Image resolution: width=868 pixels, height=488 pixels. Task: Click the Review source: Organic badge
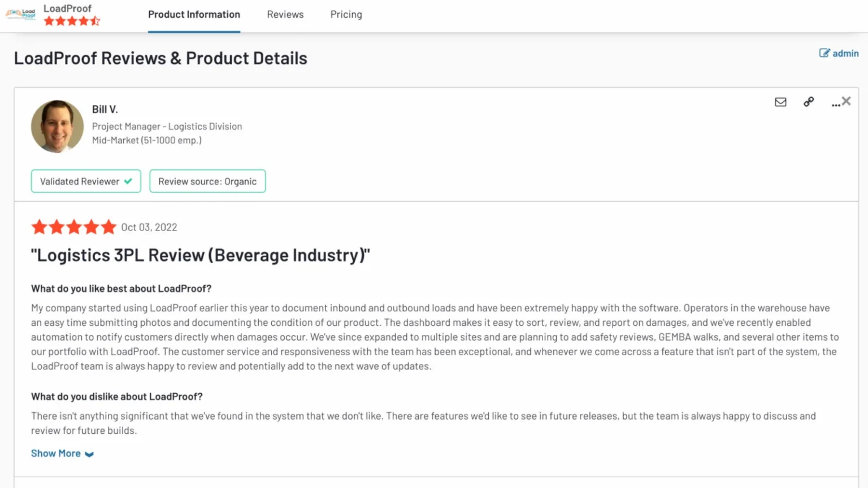(x=207, y=181)
